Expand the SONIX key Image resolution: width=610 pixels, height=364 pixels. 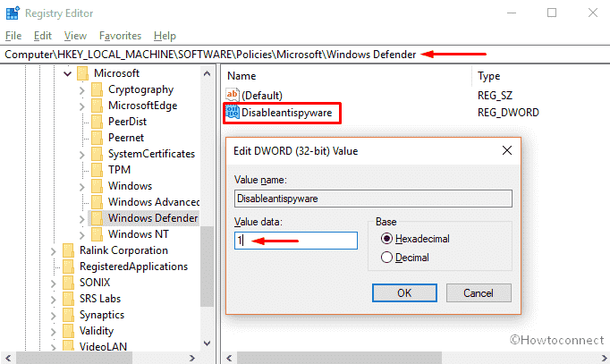point(54,284)
